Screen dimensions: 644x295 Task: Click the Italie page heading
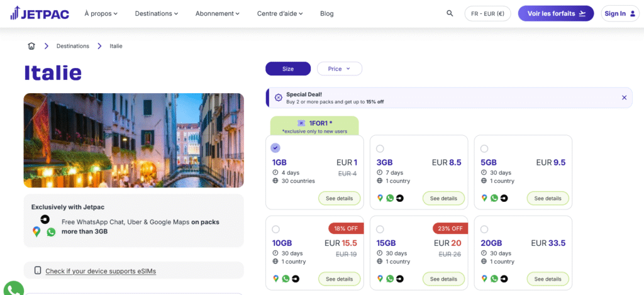[x=53, y=72]
